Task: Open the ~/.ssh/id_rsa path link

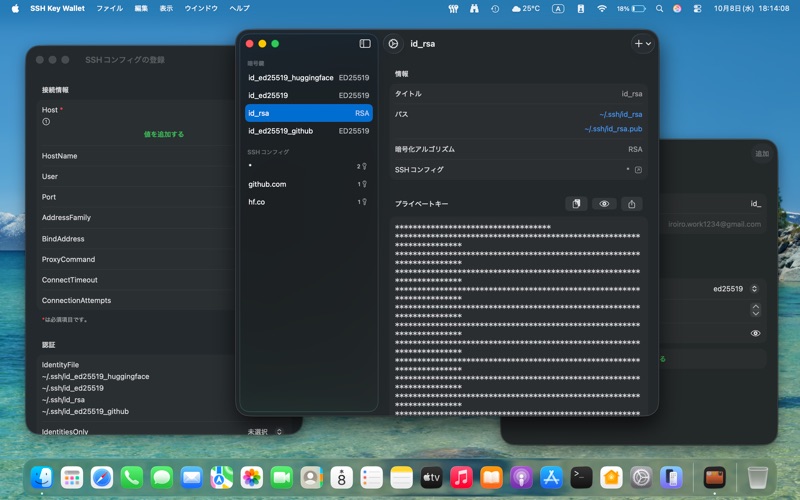Action: tap(620, 114)
